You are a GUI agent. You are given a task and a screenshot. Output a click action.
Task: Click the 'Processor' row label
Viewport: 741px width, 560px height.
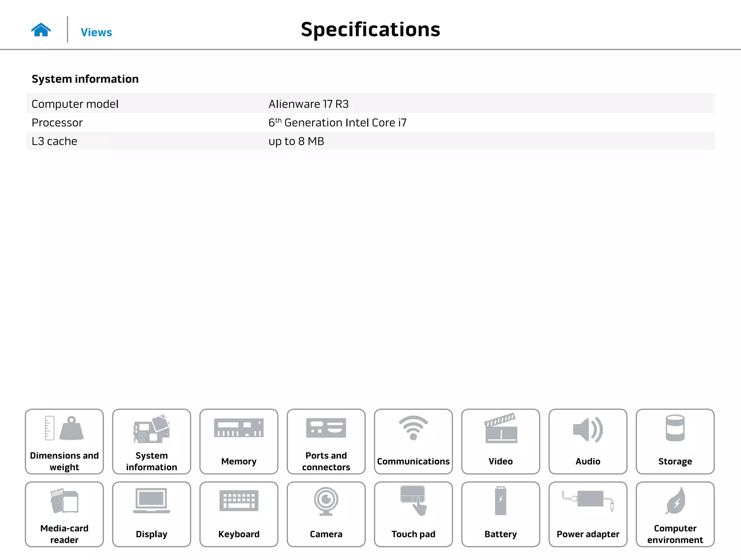[x=57, y=123]
